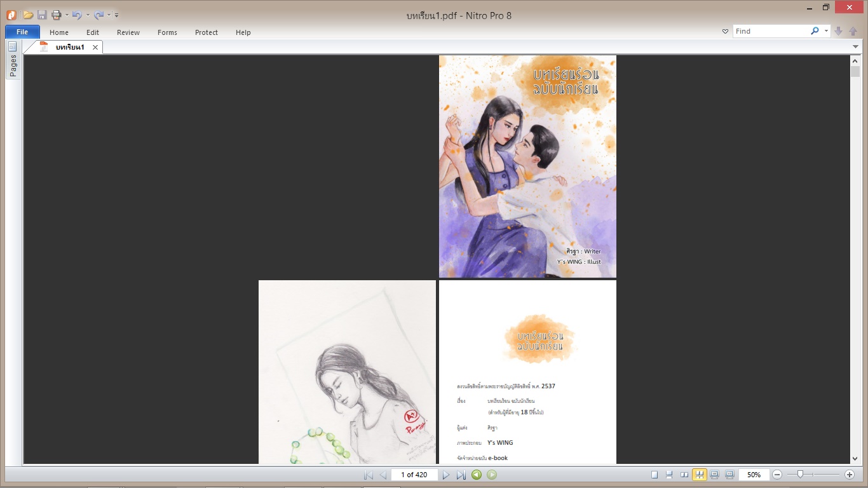Go to the Protect ribbon tab
This screenshot has width=868, height=488.
pyautogui.click(x=207, y=32)
